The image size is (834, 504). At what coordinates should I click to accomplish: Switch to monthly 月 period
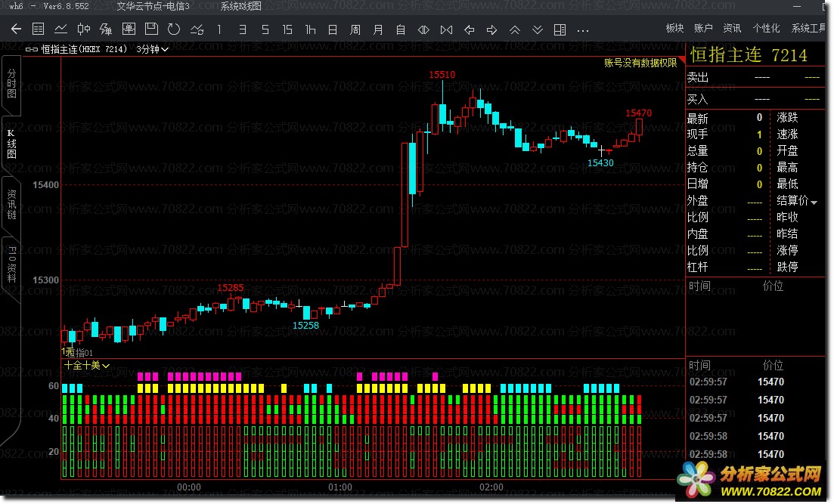pyautogui.click(x=378, y=29)
